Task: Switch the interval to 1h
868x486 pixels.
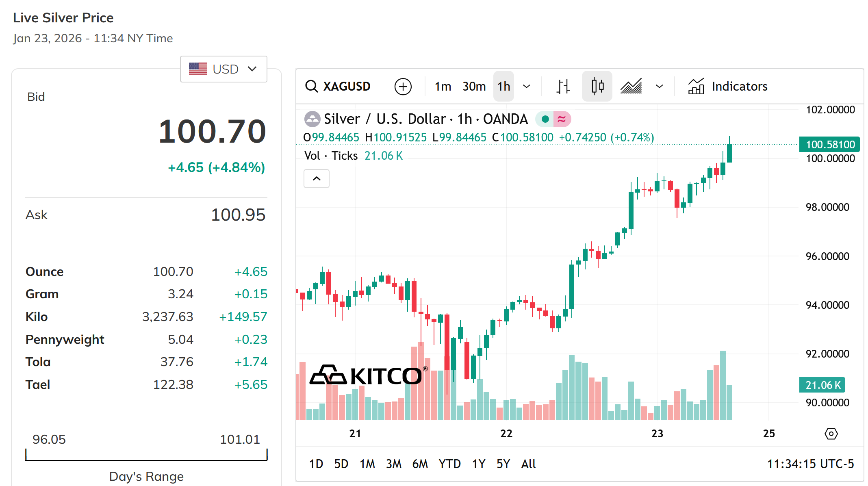Action: coord(503,86)
